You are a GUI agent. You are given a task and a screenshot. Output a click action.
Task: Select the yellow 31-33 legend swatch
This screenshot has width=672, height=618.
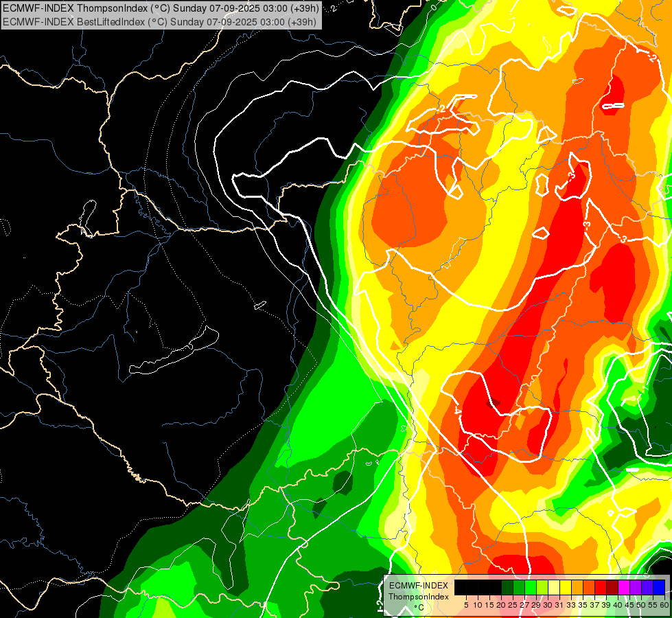[x=566, y=587]
